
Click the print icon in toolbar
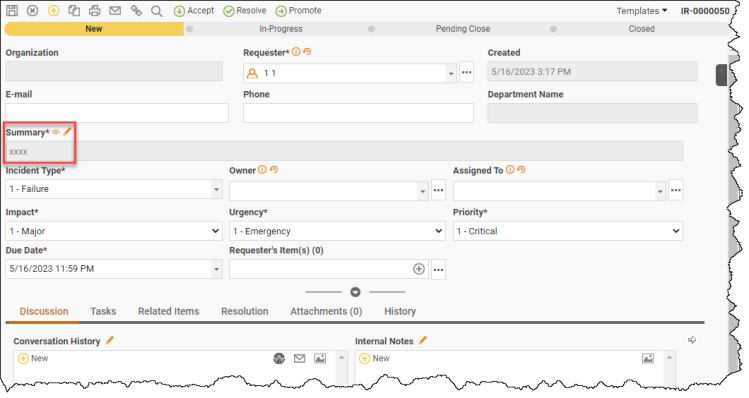[95, 11]
